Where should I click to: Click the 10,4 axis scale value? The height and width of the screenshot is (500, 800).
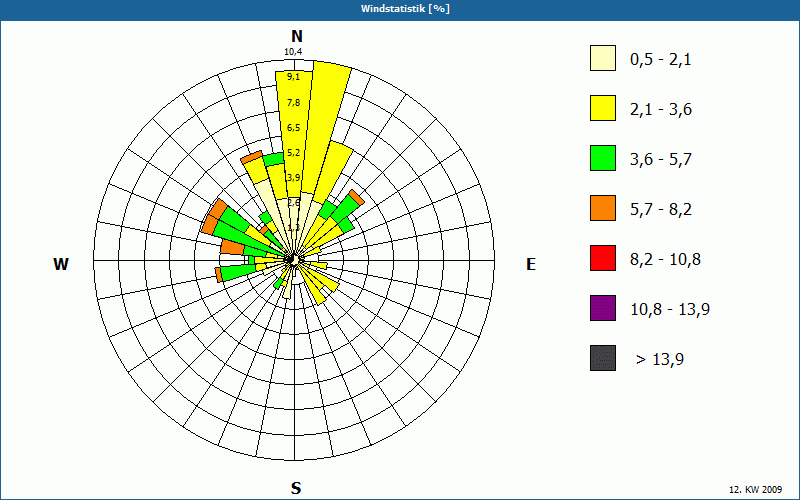pyautogui.click(x=293, y=52)
